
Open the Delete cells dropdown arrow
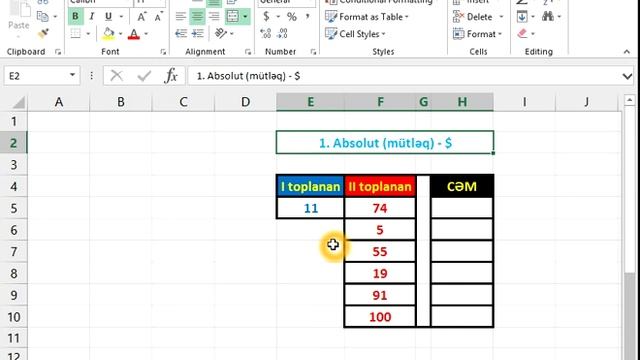(x=501, y=17)
